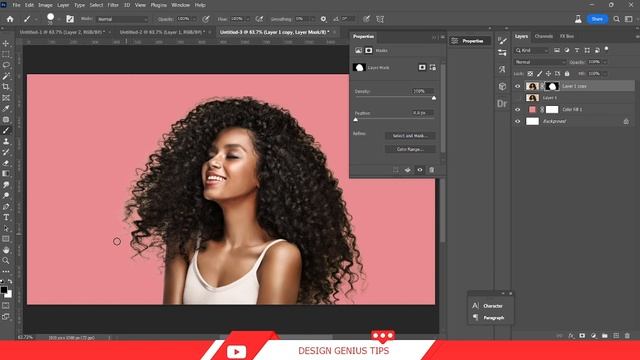Switch to the Untitled-1 document tab
The width and height of the screenshot is (640, 360).
click(x=61, y=32)
